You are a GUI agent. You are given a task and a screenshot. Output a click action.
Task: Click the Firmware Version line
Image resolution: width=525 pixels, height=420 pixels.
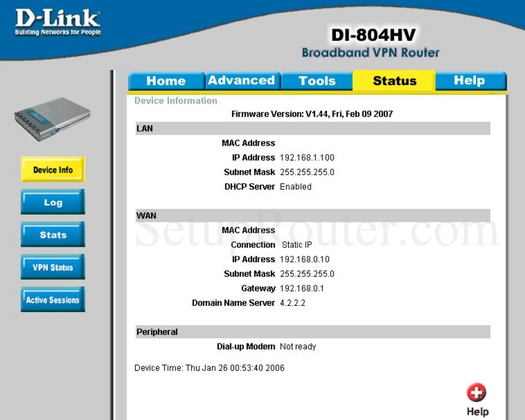[x=312, y=114]
